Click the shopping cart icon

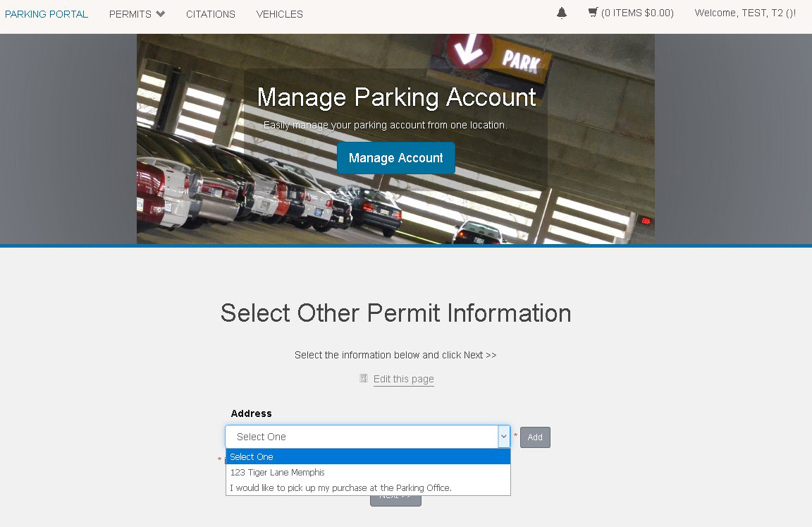tap(592, 12)
